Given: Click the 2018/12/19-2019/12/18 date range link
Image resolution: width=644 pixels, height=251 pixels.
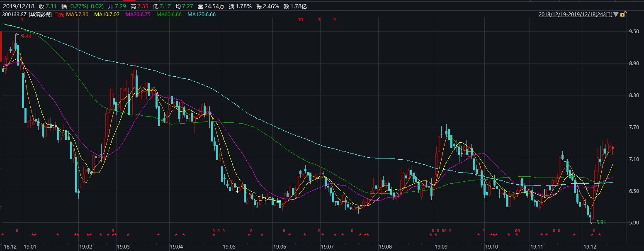Looking at the screenshot, I should click(575, 15).
